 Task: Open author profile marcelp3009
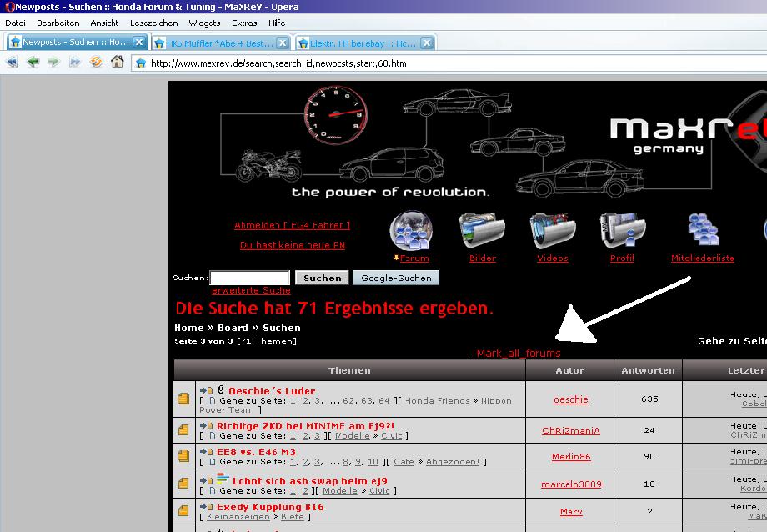(571, 484)
